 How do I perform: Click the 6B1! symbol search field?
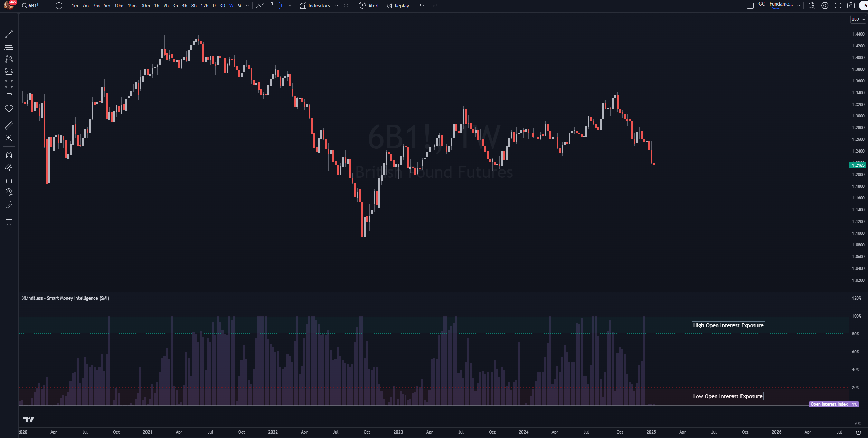coord(33,6)
